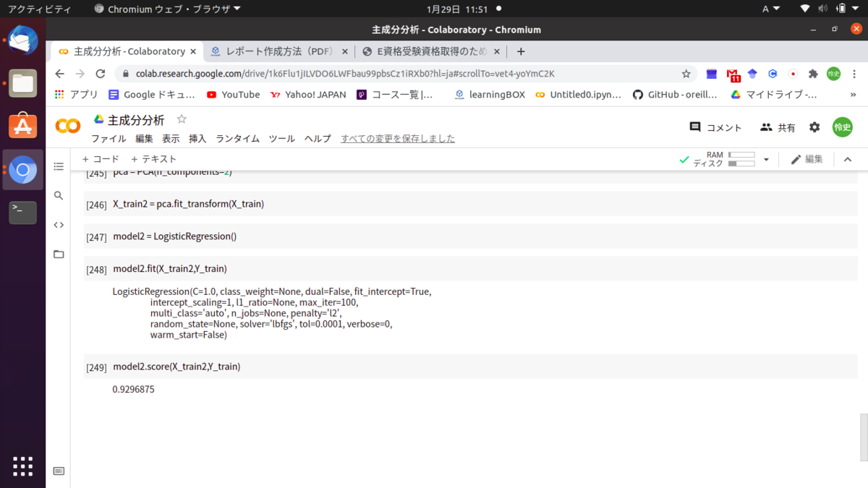Screen dimensions: 868x488
Task: Open the command palette keyboard icon at bottom
Action: [59, 471]
